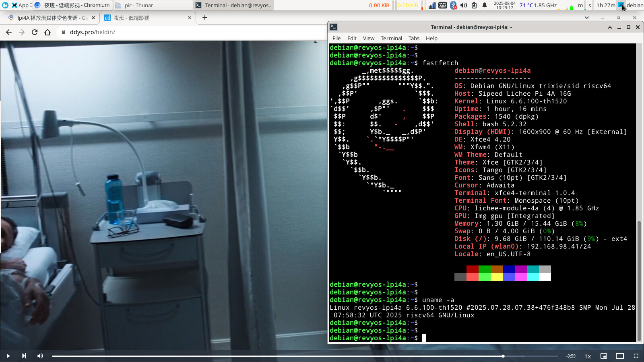The image size is (644, 362).
Task: Enable picture-in-picture mode in video player
Action: click(x=604, y=356)
